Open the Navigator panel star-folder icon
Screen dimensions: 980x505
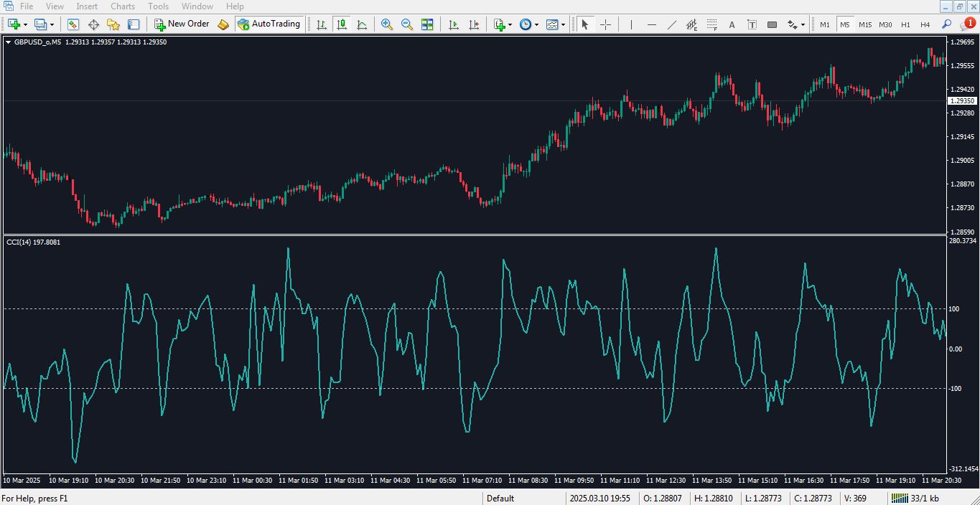click(113, 24)
